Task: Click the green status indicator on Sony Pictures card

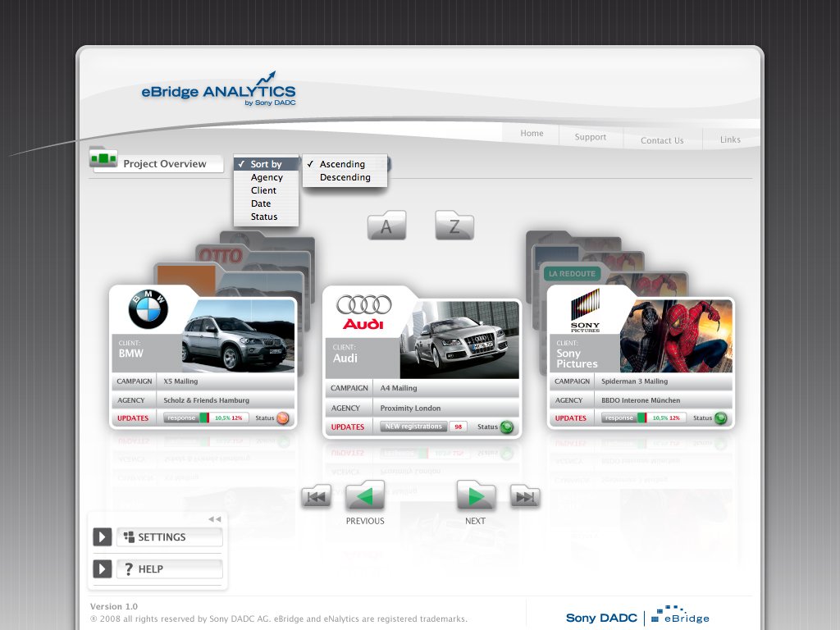Action: (x=720, y=418)
